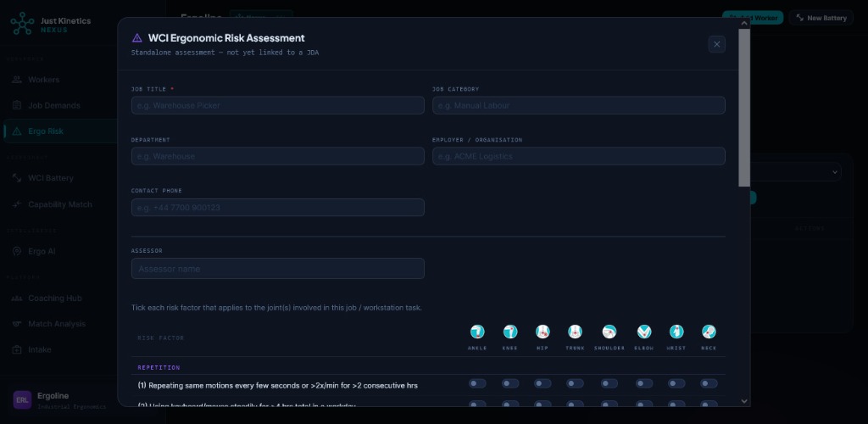The width and height of the screenshot is (868, 424).
Task: Toggle Trunk for repeating same motions
Action: click(576, 383)
